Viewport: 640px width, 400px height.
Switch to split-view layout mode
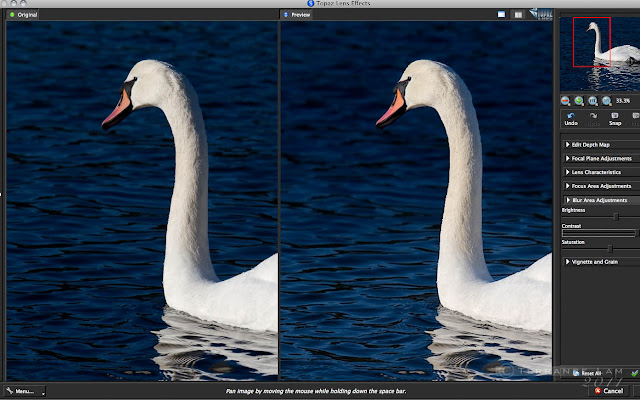(518, 15)
